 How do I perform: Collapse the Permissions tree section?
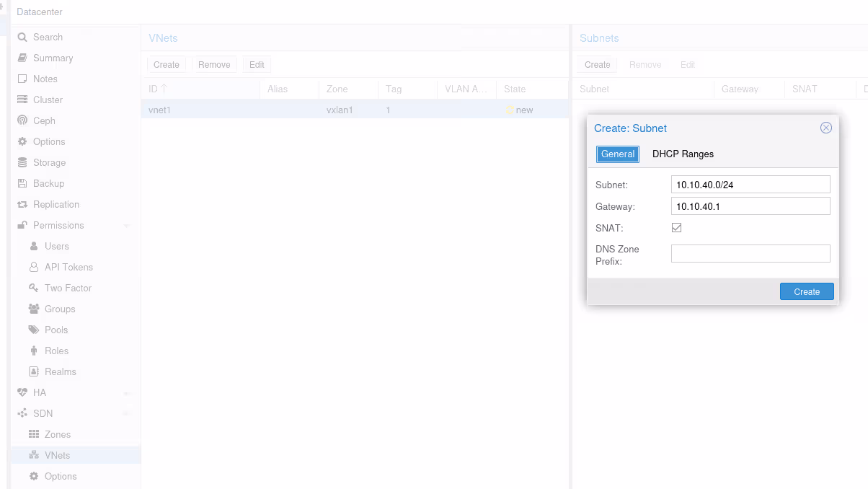(x=127, y=226)
